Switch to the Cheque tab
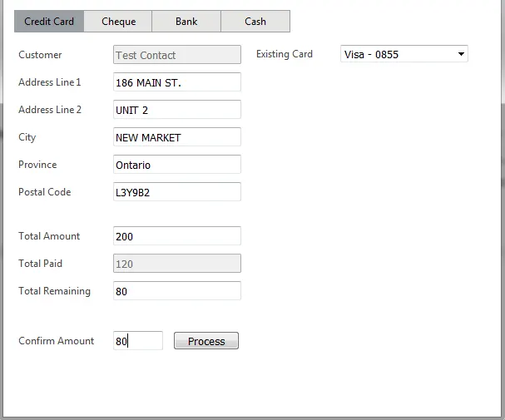This screenshot has width=505, height=420. click(118, 22)
